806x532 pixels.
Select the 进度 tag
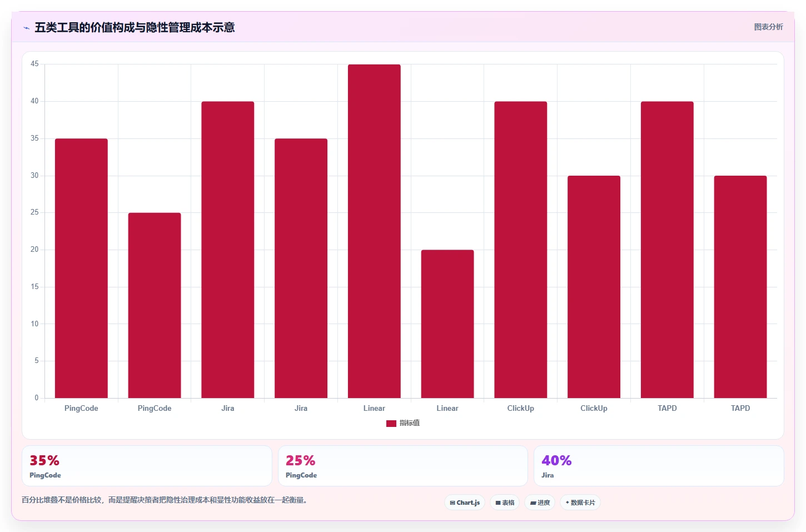(540, 503)
